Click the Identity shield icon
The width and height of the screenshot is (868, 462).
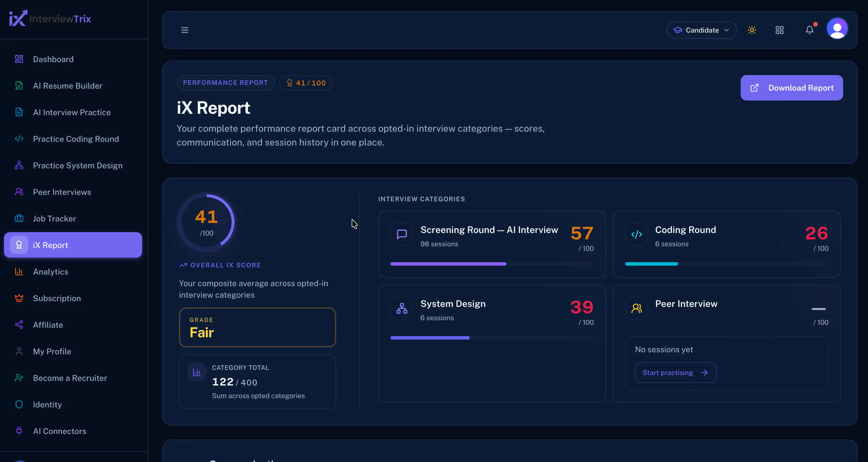(x=19, y=404)
